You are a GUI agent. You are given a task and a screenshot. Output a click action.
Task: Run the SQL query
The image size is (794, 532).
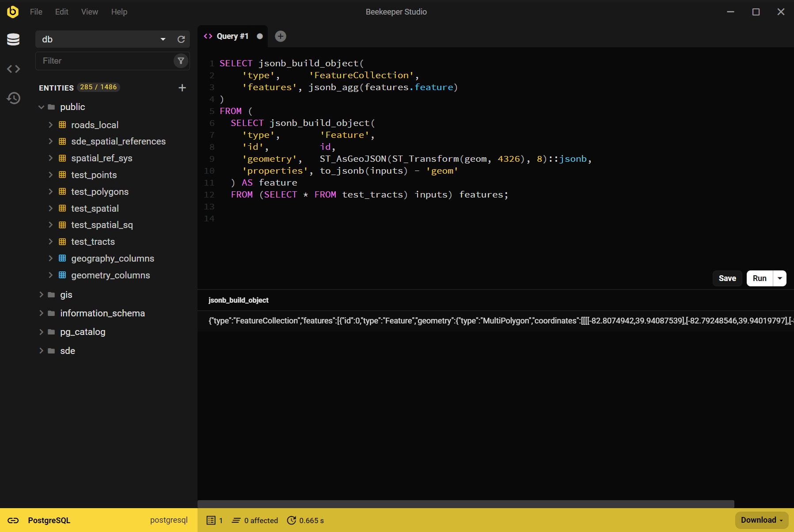click(x=759, y=278)
